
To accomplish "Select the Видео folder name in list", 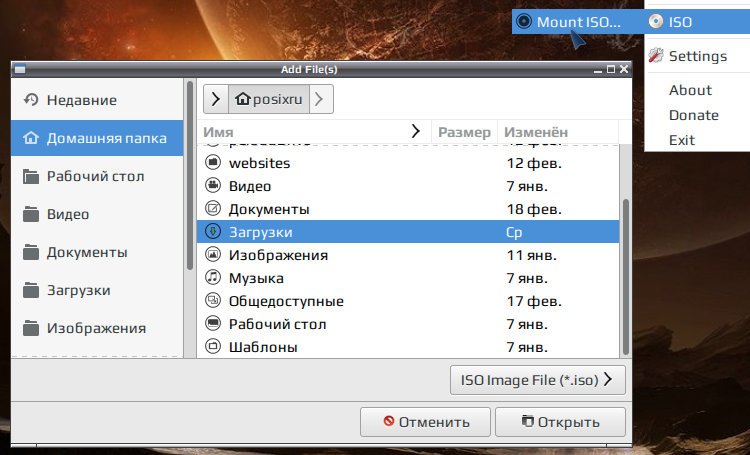I will (250, 186).
